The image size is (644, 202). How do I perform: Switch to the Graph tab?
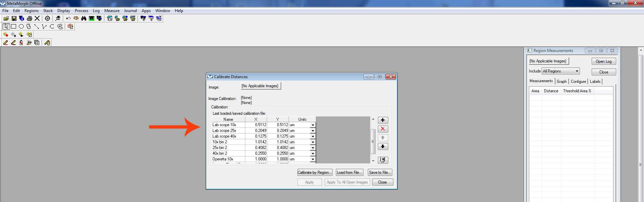click(x=562, y=82)
